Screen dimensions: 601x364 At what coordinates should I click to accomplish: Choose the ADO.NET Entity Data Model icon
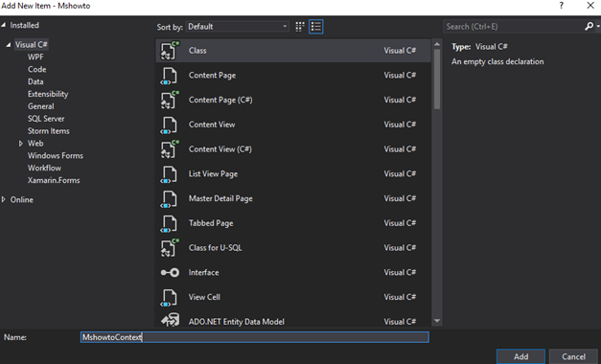[x=170, y=320]
